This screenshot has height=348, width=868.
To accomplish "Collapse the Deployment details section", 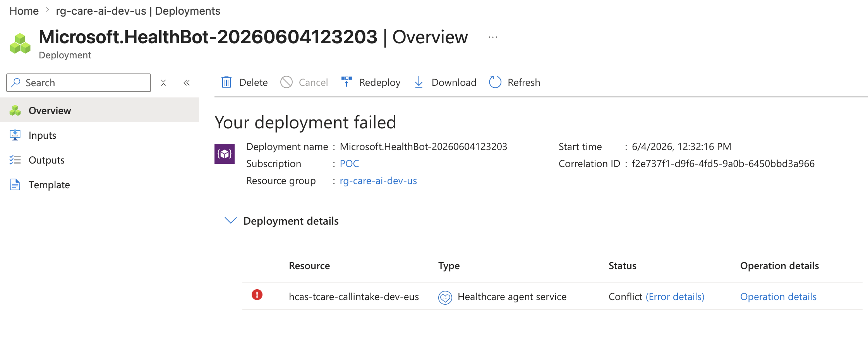I will 231,220.
